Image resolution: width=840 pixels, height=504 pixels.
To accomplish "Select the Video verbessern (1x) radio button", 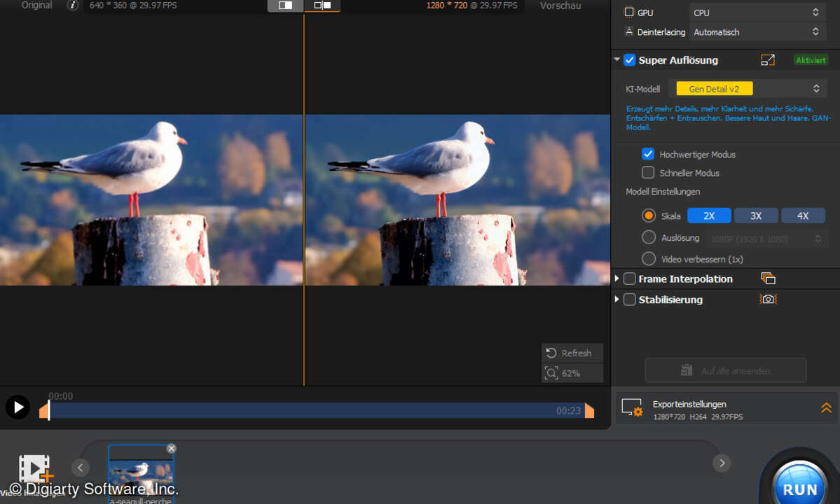I will pyautogui.click(x=648, y=258).
